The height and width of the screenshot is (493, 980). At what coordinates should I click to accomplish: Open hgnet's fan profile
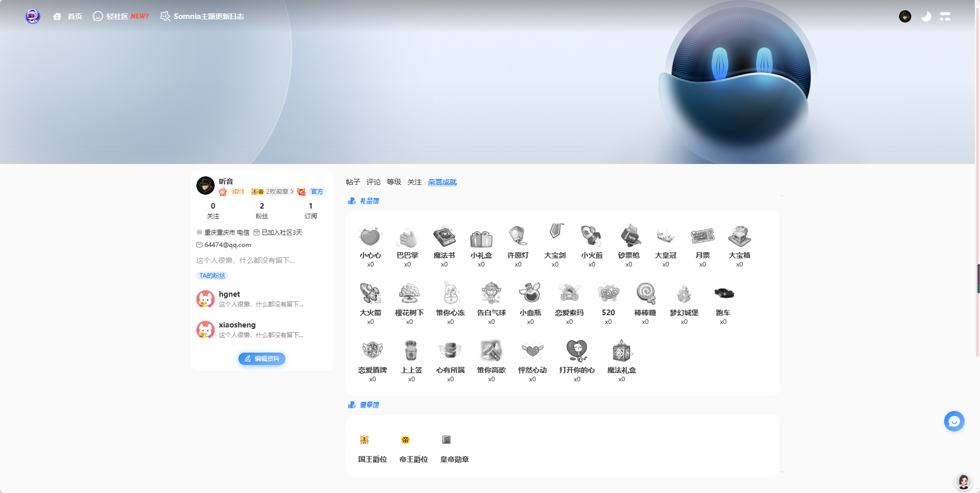pyautogui.click(x=229, y=294)
